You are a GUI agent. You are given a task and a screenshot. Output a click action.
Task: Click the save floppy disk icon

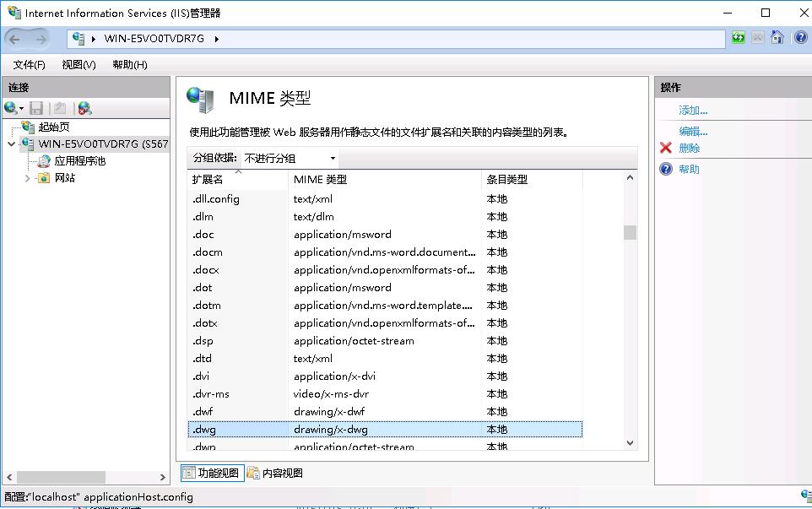click(x=36, y=108)
